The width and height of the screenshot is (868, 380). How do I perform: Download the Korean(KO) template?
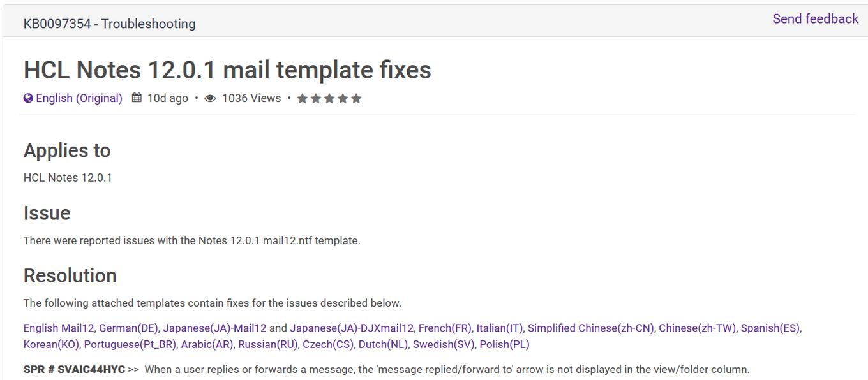(x=51, y=345)
